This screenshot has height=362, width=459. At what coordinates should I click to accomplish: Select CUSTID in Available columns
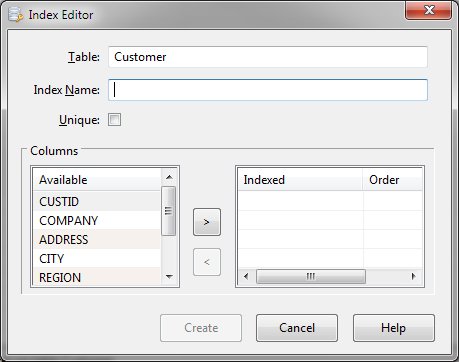tap(97, 201)
